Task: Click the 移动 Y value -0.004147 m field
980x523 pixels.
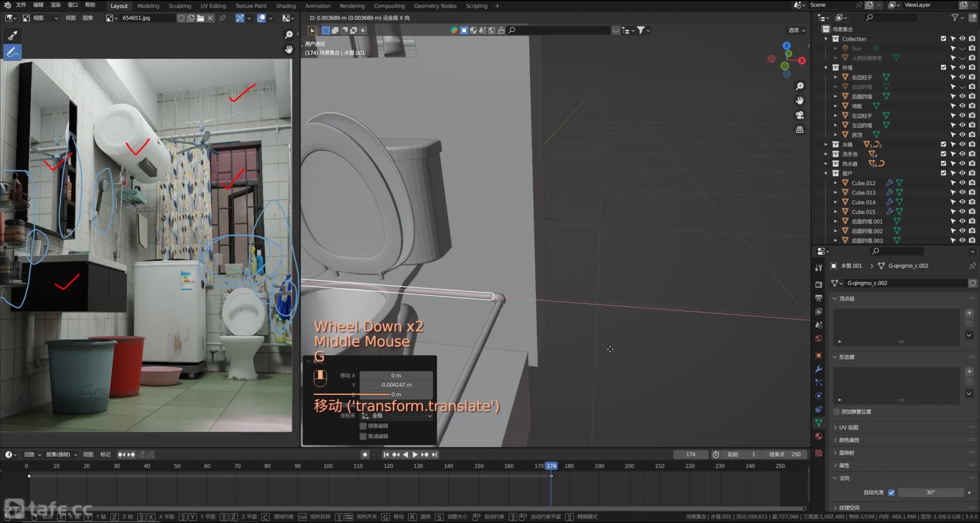Action: [396, 385]
